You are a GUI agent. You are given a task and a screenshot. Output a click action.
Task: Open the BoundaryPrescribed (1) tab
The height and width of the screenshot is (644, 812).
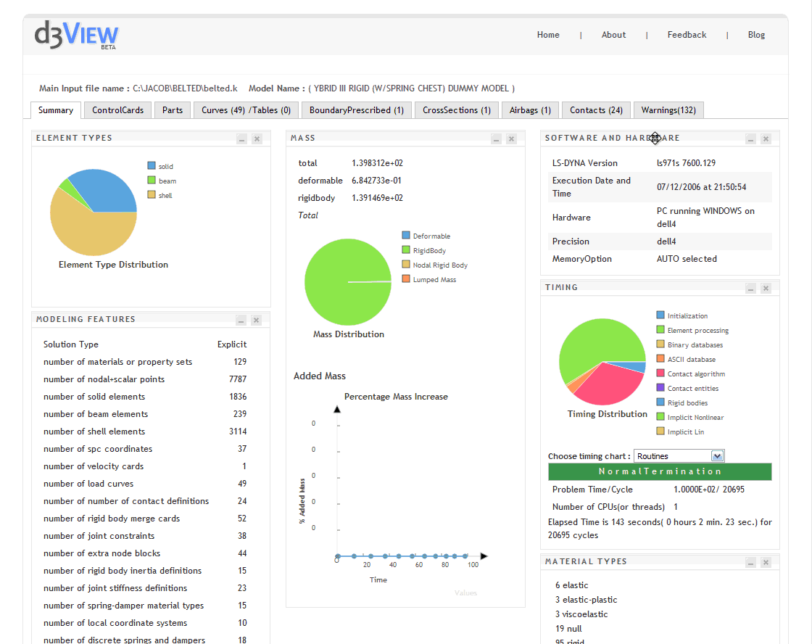[x=356, y=110]
